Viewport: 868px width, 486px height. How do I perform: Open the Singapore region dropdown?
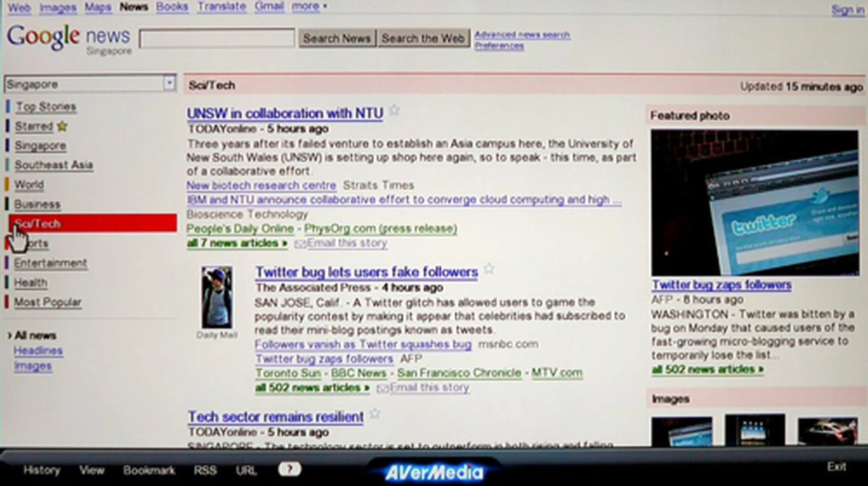pos(170,84)
